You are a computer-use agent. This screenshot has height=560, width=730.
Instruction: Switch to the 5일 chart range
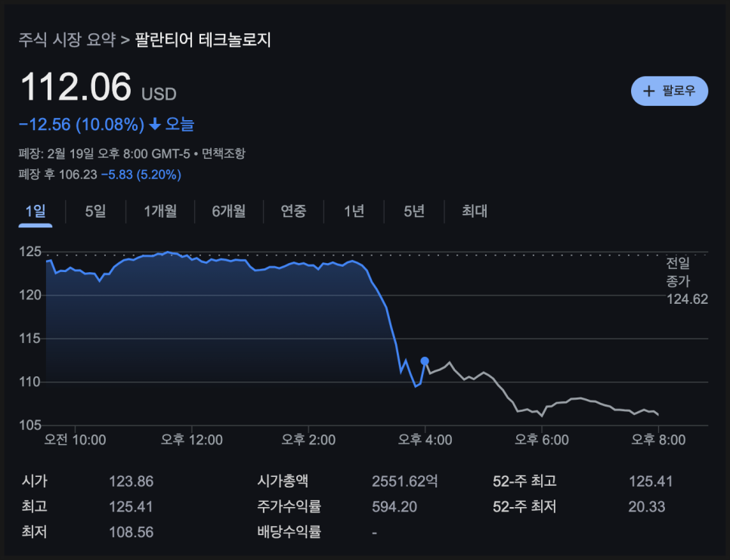click(95, 212)
